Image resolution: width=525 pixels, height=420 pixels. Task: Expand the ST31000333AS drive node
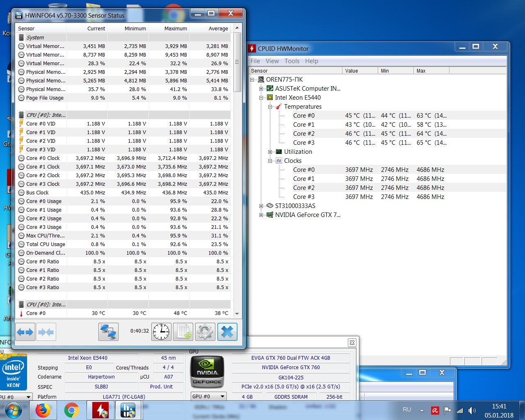pyautogui.click(x=261, y=206)
